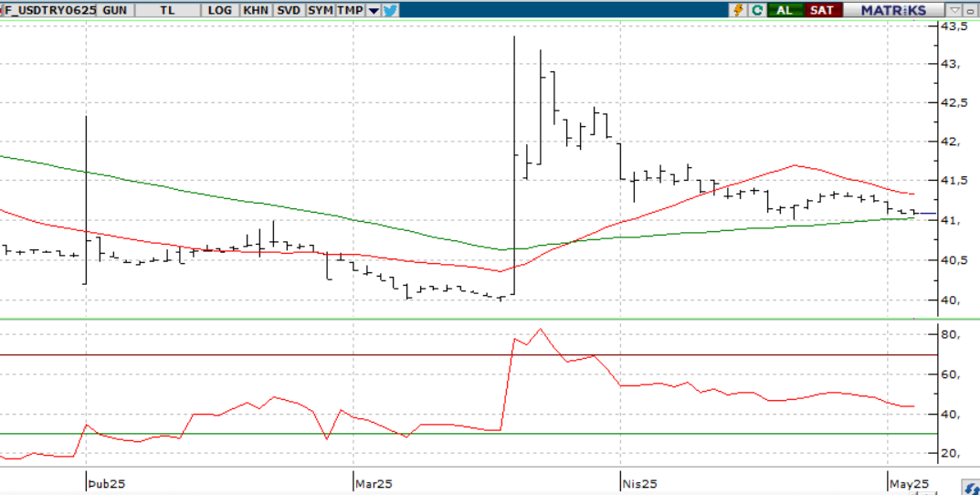Click the blue sync icon at bottom right
980x495 pixels.
click(x=971, y=488)
